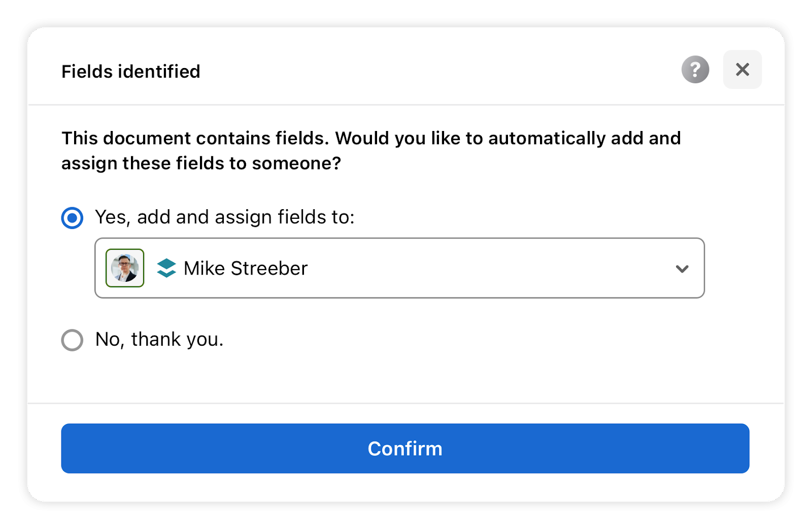
Task: Open the Mike Streeber assignee dropdown
Action: pyautogui.click(x=399, y=268)
